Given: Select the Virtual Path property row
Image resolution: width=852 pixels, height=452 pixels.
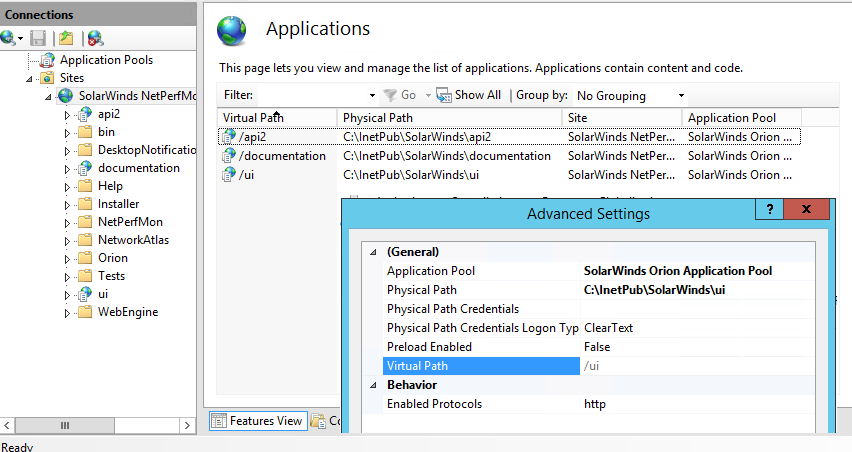Looking at the screenshot, I should point(598,366).
